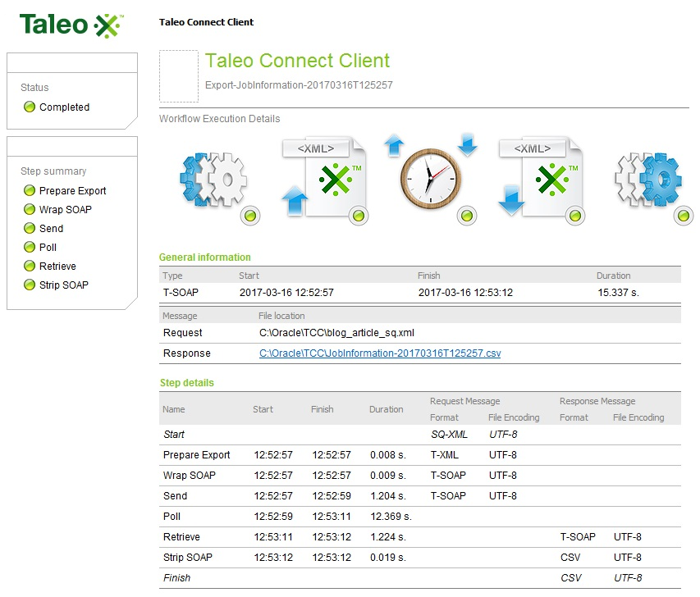Click the Send row name in Step details
Screen dimensions: 700x597
(175, 495)
